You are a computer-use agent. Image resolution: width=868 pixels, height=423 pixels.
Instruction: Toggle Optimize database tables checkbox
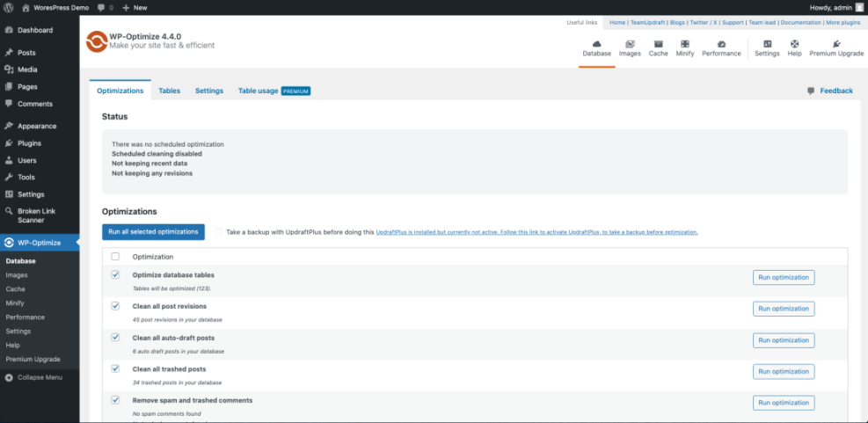coord(115,274)
